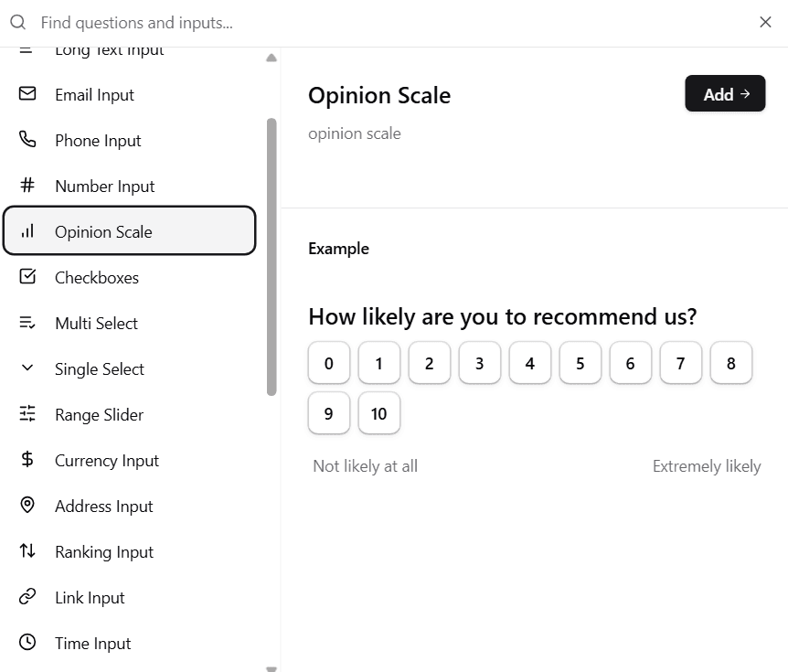Click the hash icon for Number Input
Screen dimensions: 788x672
pos(27,186)
